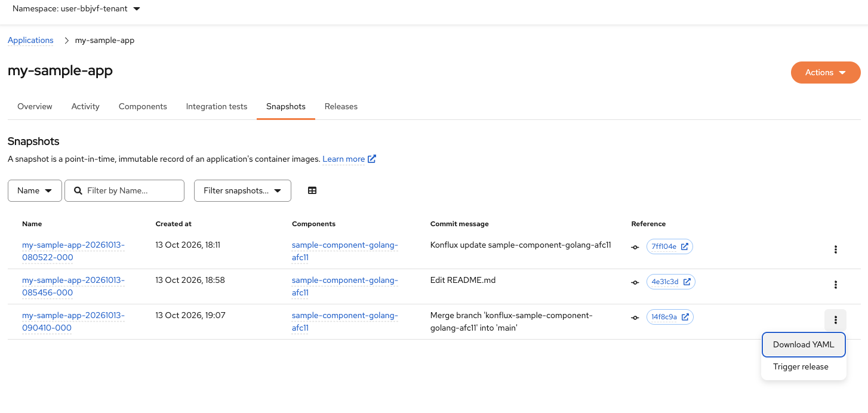
Task: Open commit reference 14f8c9a
Action: click(x=670, y=317)
